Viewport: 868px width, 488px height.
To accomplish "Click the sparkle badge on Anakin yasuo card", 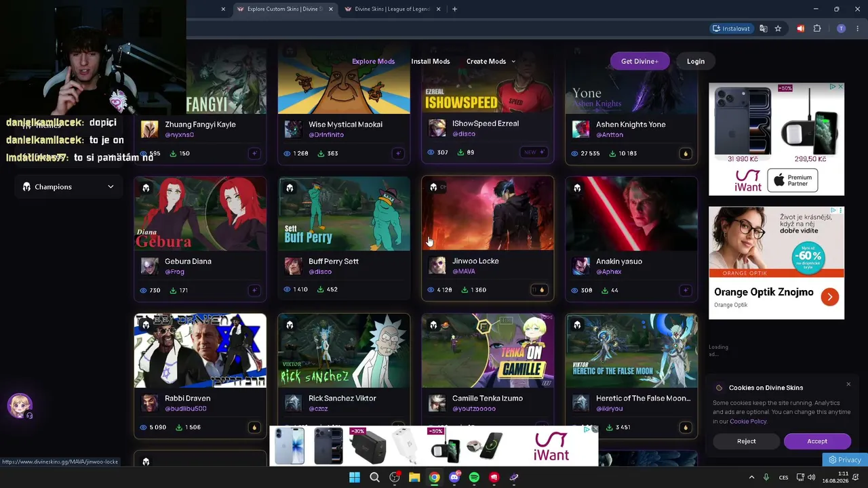I will tap(685, 290).
